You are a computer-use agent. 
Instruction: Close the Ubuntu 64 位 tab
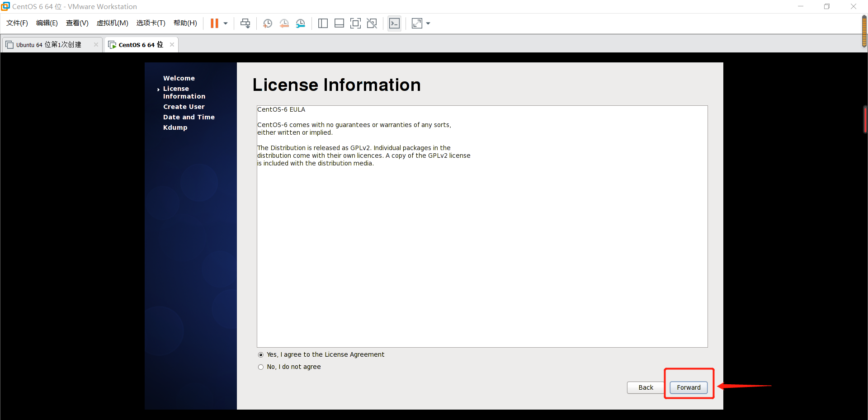point(96,44)
